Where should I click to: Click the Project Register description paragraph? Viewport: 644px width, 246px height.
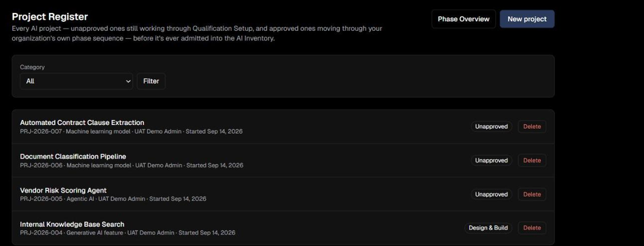click(x=197, y=33)
